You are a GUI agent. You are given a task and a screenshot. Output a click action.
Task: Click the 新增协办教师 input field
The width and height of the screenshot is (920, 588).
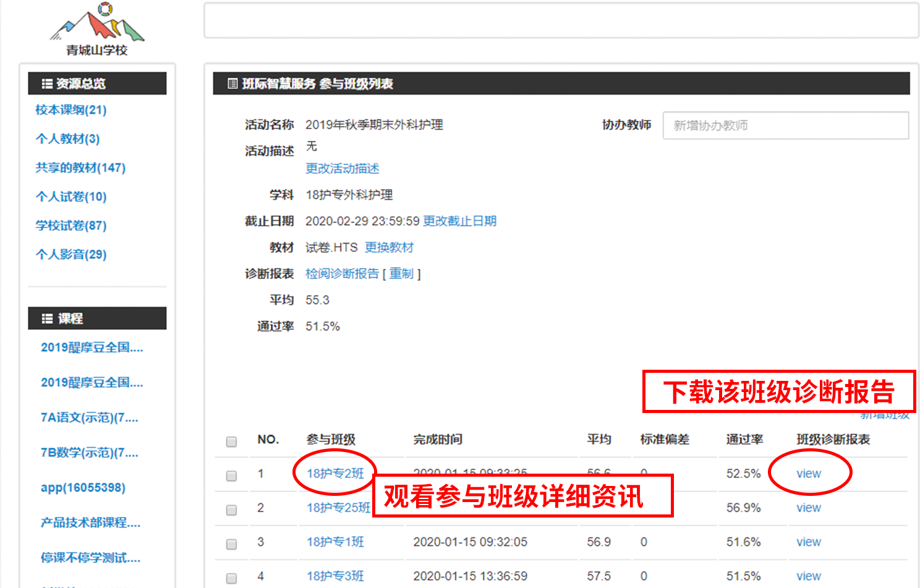[785, 126]
